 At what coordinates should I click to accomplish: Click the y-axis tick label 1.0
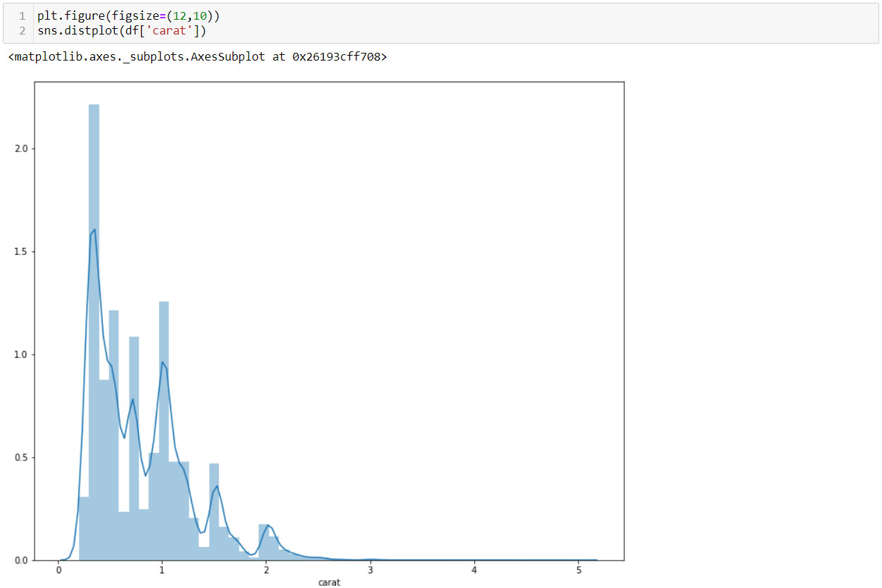pyautogui.click(x=20, y=354)
